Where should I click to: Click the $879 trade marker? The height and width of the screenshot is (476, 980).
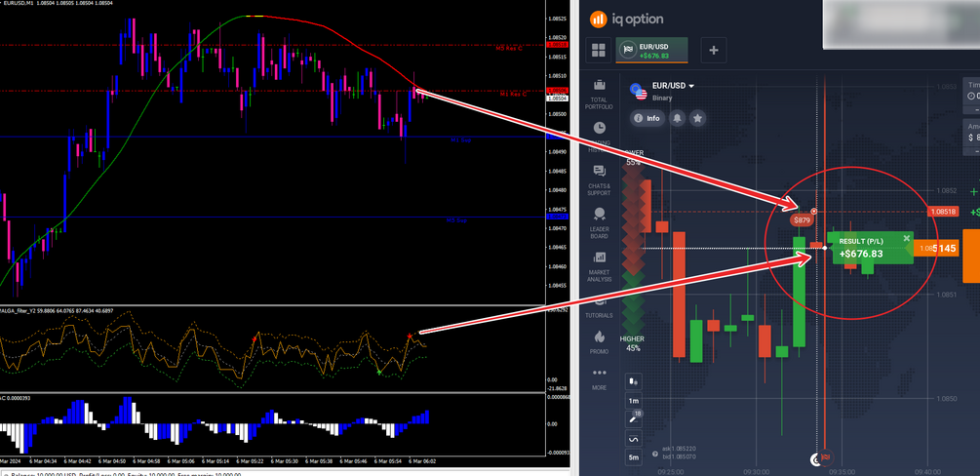(x=802, y=220)
